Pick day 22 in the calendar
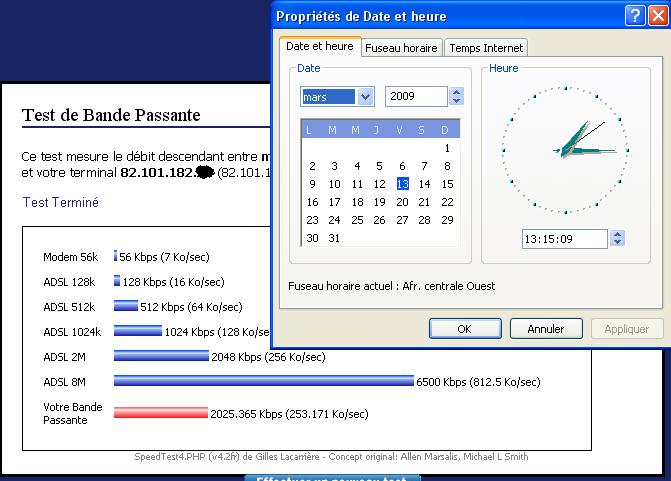The width and height of the screenshot is (671, 481). [x=447, y=202]
